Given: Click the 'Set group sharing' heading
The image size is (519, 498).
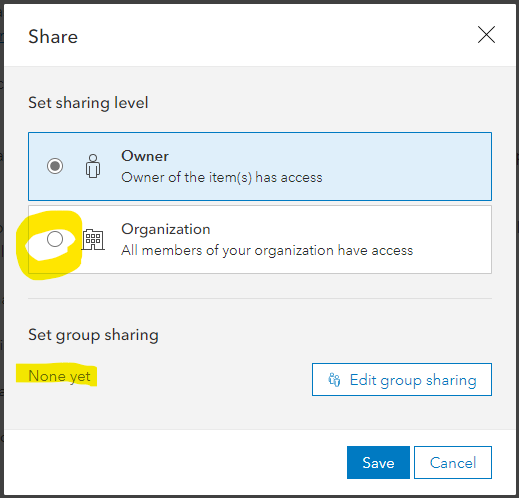Looking at the screenshot, I should tap(93, 335).
